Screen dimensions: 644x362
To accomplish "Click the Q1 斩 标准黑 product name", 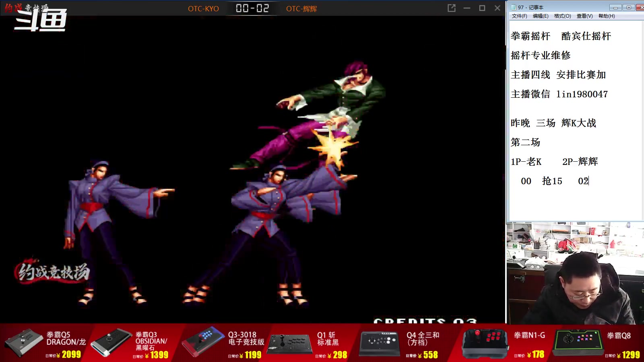I will (x=328, y=339).
